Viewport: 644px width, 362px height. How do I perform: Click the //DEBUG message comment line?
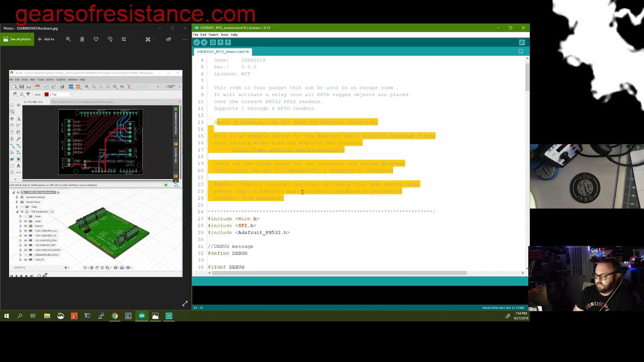click(x=230, y=246)
